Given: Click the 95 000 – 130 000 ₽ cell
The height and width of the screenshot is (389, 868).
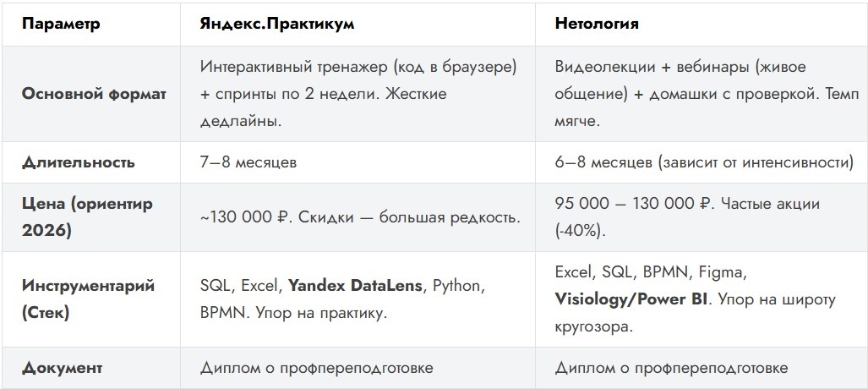Looking at the screenshot, I should click(x=701, y=217).
